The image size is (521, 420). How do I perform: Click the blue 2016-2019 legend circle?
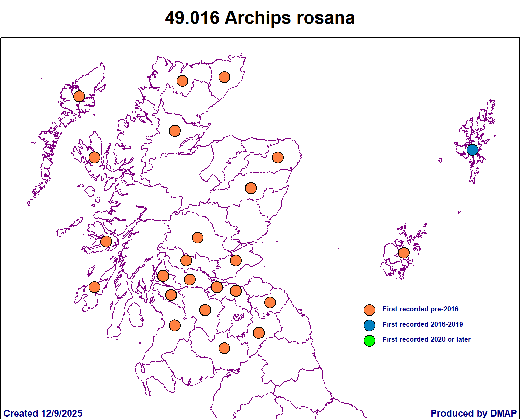pos(369,325)
